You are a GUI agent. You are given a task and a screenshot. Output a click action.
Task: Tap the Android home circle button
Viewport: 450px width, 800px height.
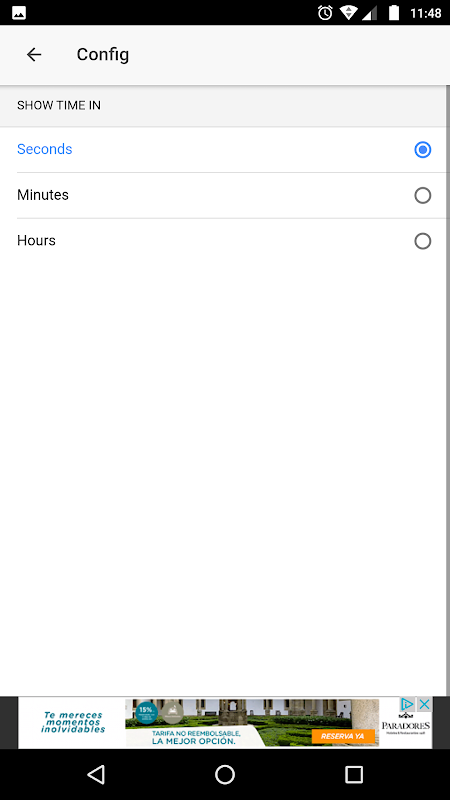tap(225, 774)
